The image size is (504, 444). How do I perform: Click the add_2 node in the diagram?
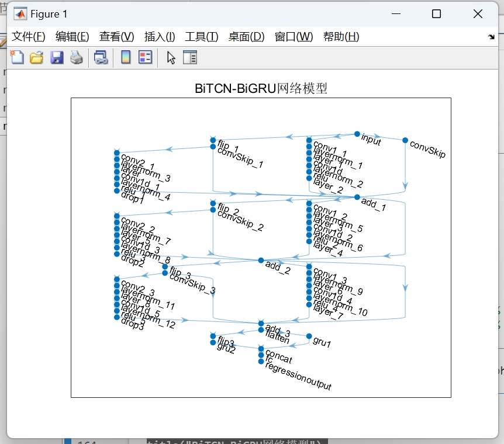[260, 261]
